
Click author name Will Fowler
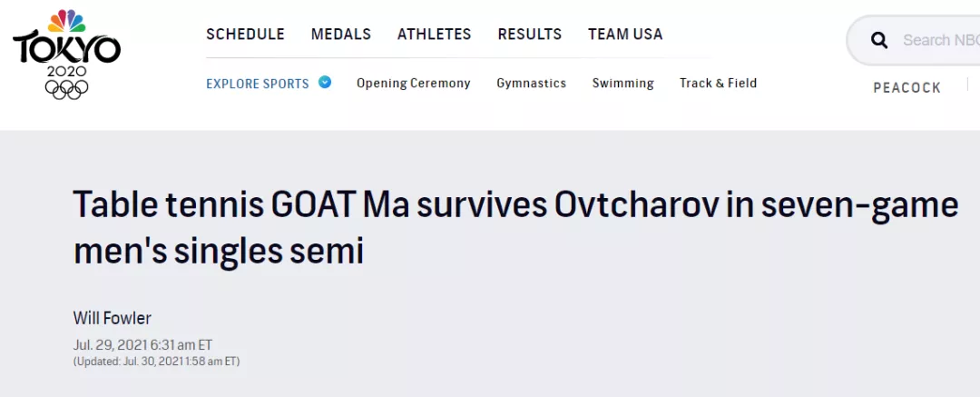tap(112, 318)
